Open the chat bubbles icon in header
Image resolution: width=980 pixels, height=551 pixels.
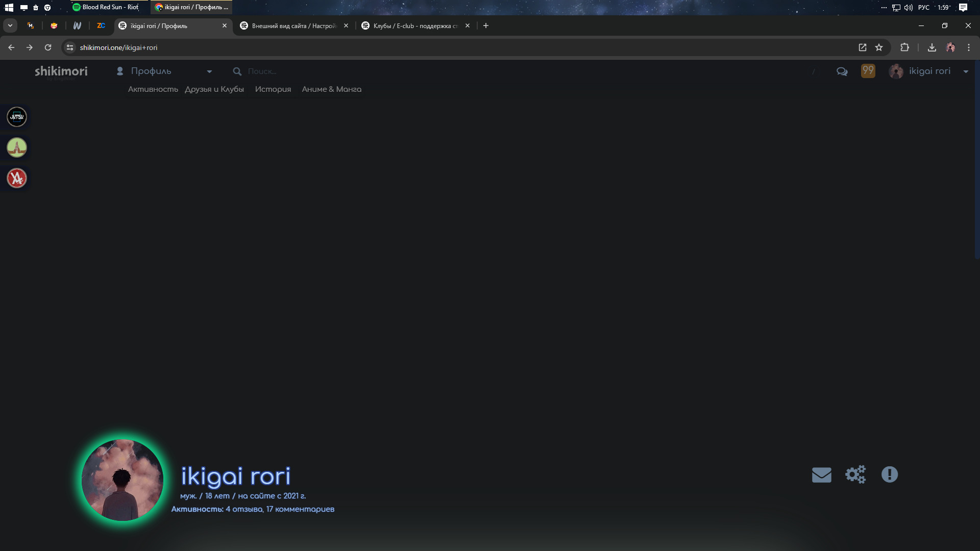pyautogui.click(x=842, y=71)
